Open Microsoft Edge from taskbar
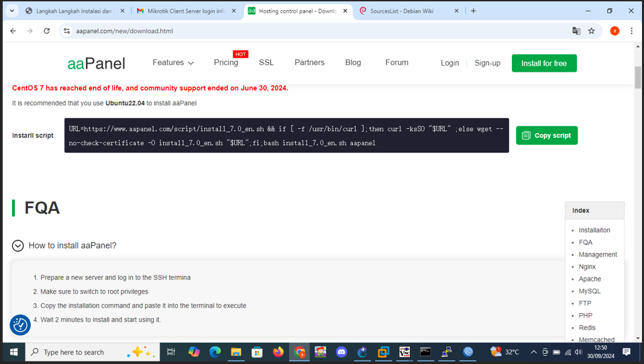The image size is (644, 364). coord(215,352)
